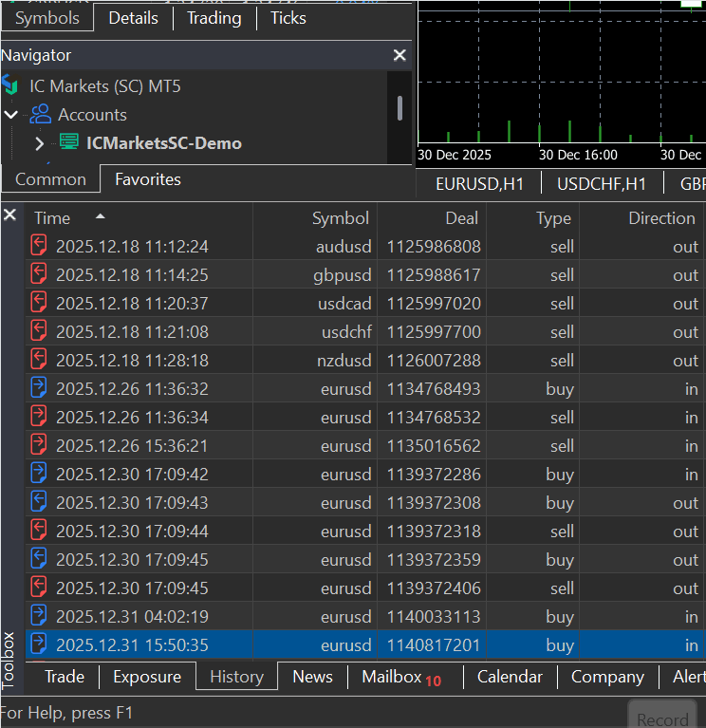Viewport: 706px width, 728px height.
Task: Click the Toolbox vertical label
Action: pyautogui.click(x=9, y=660)
